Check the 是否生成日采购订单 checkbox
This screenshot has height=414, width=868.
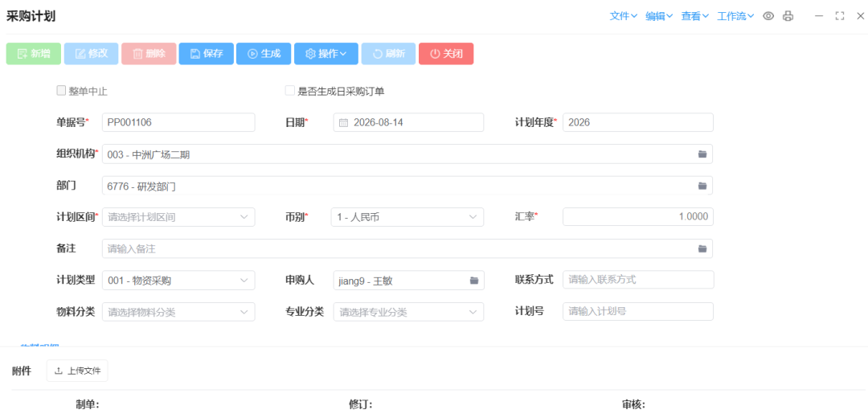click(290, 91)
